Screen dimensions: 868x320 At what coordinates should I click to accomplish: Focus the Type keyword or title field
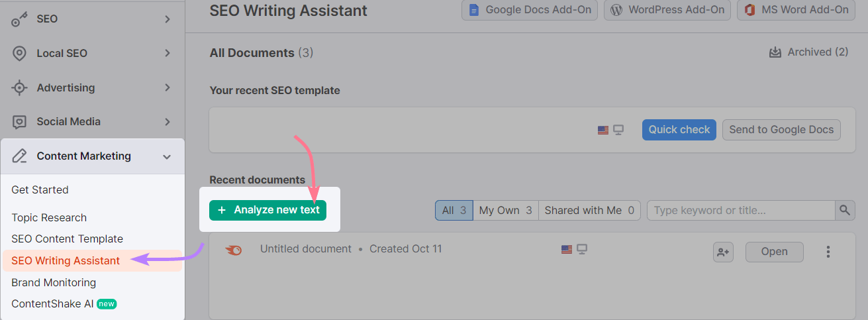[740, 211]
